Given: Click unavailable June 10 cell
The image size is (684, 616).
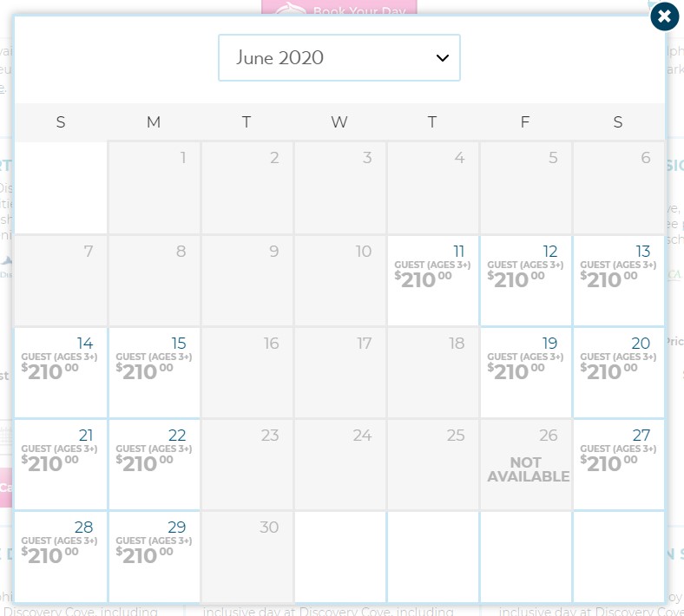Looking at the screenshot, I should tap(339, 279).
